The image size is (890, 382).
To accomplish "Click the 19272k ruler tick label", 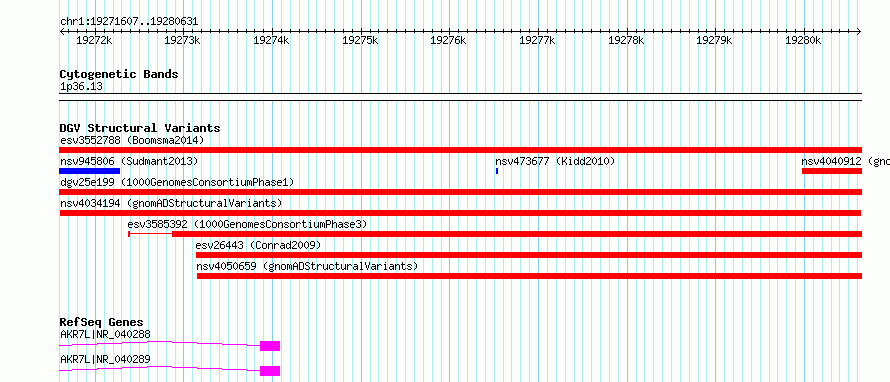I will point(94,40).
